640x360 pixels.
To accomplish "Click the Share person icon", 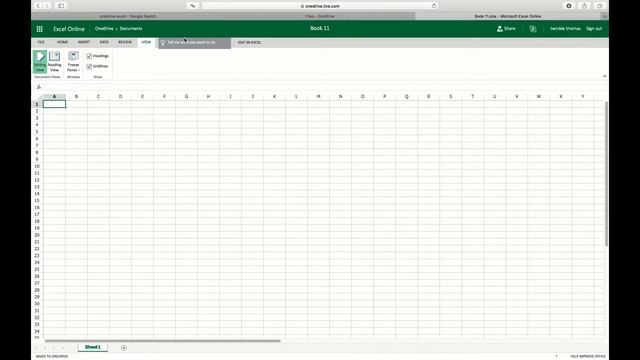I will click(500, 29).
